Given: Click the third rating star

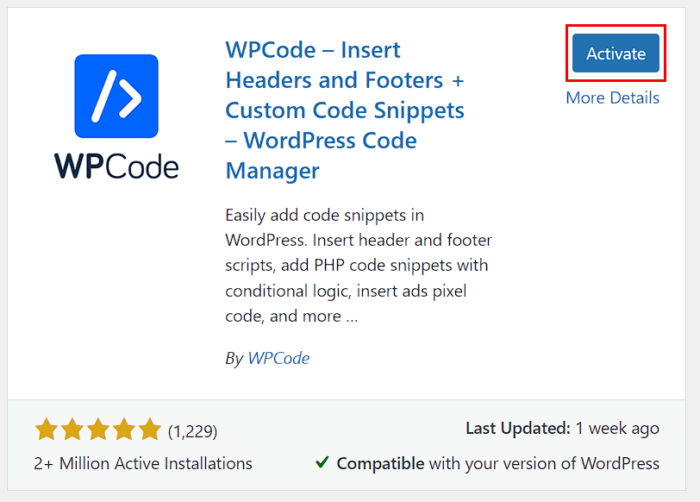Looking at the screenshot, I should pyautogui.click(x=98, y=429).
